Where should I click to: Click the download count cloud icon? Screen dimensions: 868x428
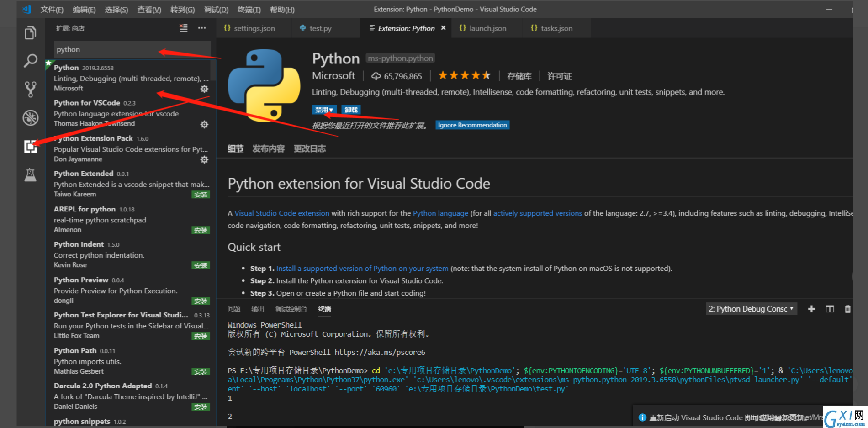tap(376, 76)
